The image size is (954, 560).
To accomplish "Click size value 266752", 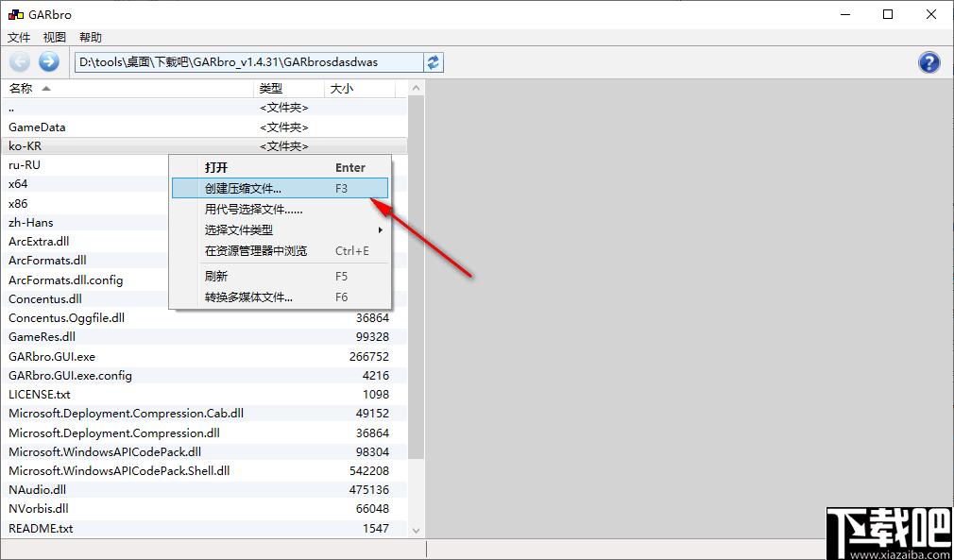I will coord(369,356).
